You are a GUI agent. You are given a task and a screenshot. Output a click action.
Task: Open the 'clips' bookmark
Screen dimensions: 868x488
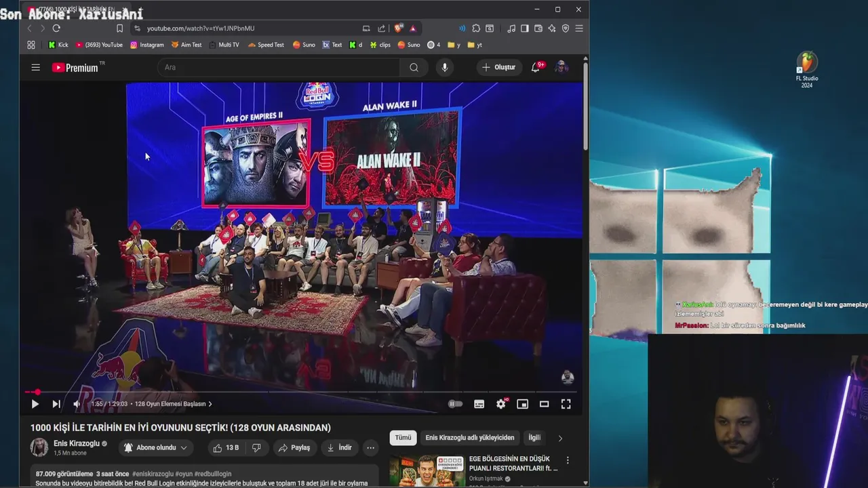(x=380, y=45)
